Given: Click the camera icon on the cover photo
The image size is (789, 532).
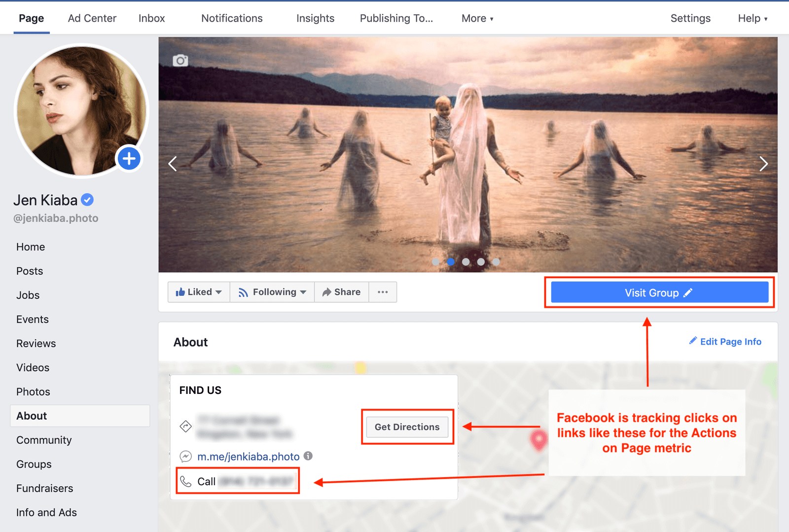Looking at the screenshot, I should point(181,60).
